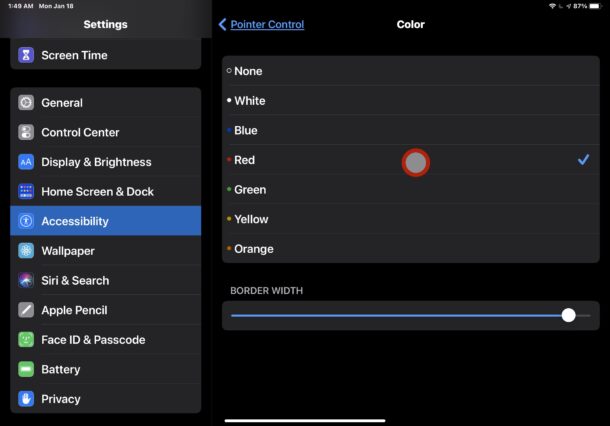This screenshot has height=426, width=610.
Task: Select the Green pointer color option
Action: (411, 189)
